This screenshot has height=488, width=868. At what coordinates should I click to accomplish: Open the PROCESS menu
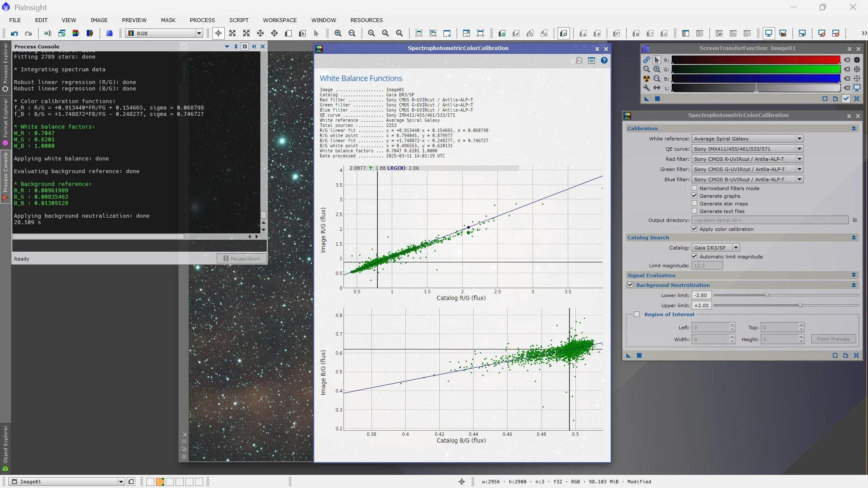[x=202, y=20]
